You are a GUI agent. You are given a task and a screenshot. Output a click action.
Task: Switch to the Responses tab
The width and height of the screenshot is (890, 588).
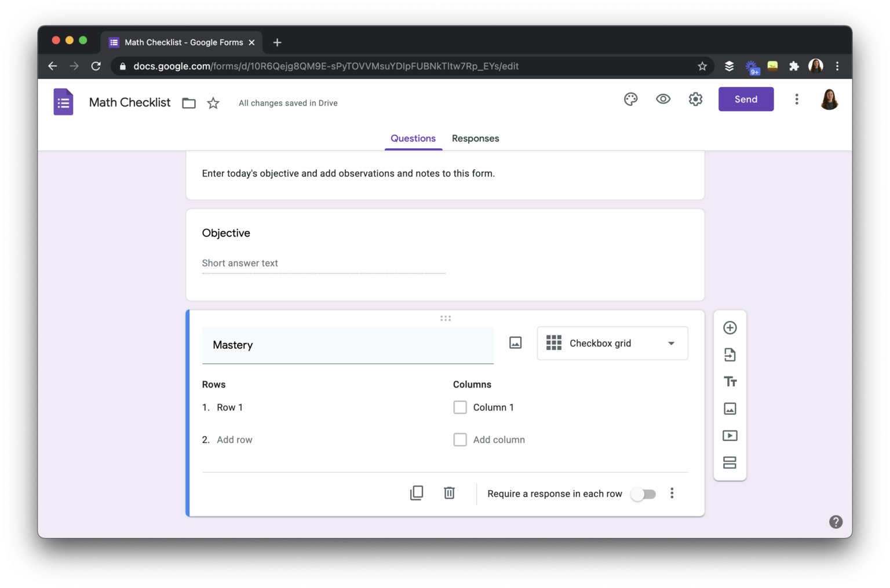point(475,138)
